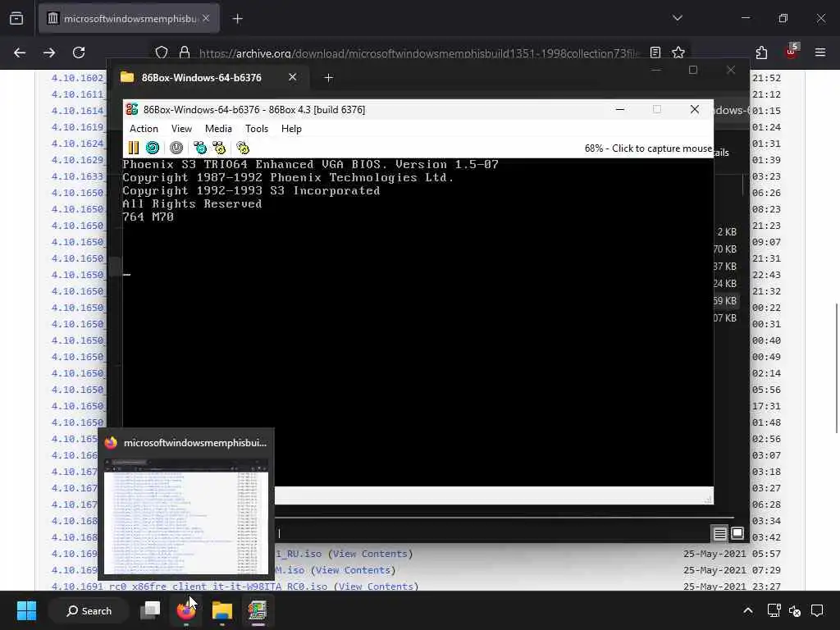Viewport: 840px width, 630px height.
Task: Open the Help menu in 86Box
Action: 291,129
